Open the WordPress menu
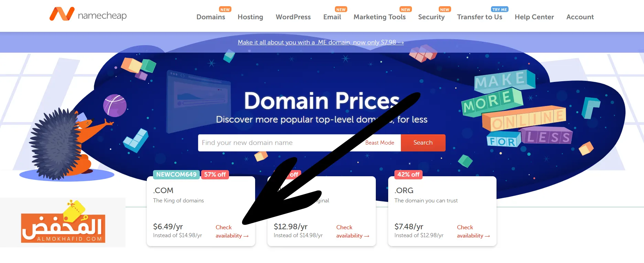The width and height of the screenshot is (644, 263). pyautogui.click(x=293, y=17)
